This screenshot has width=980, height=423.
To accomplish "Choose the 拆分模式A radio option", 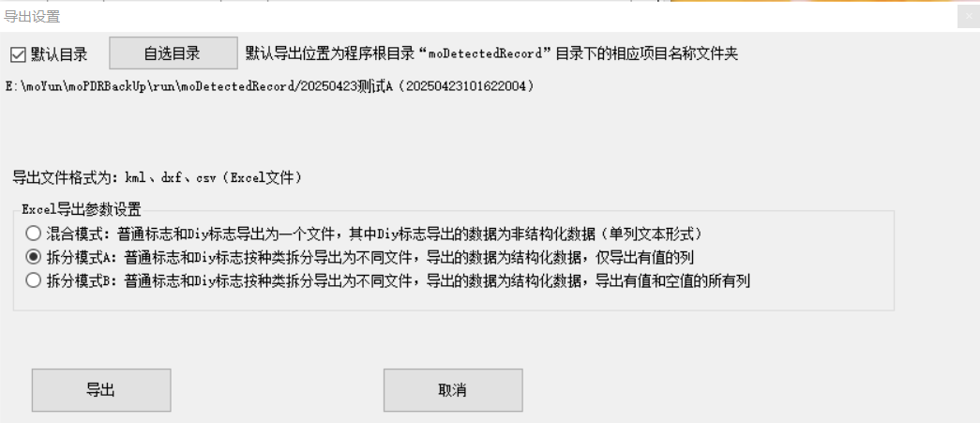I will click(33, 257).
